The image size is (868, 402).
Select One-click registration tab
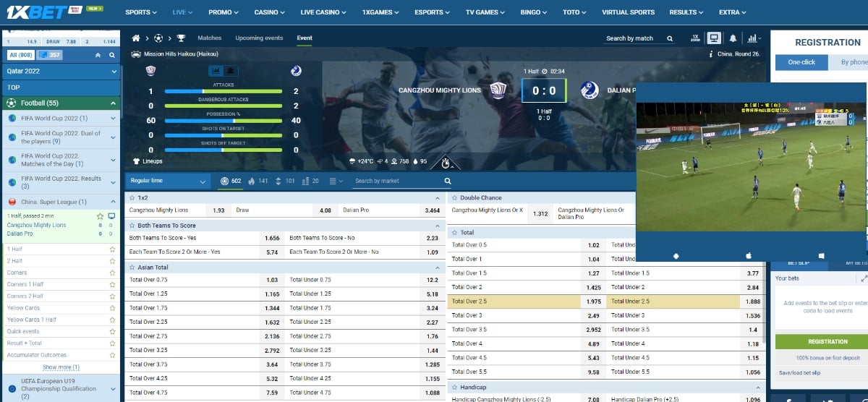pyautogui.click(x=801, y=62)
